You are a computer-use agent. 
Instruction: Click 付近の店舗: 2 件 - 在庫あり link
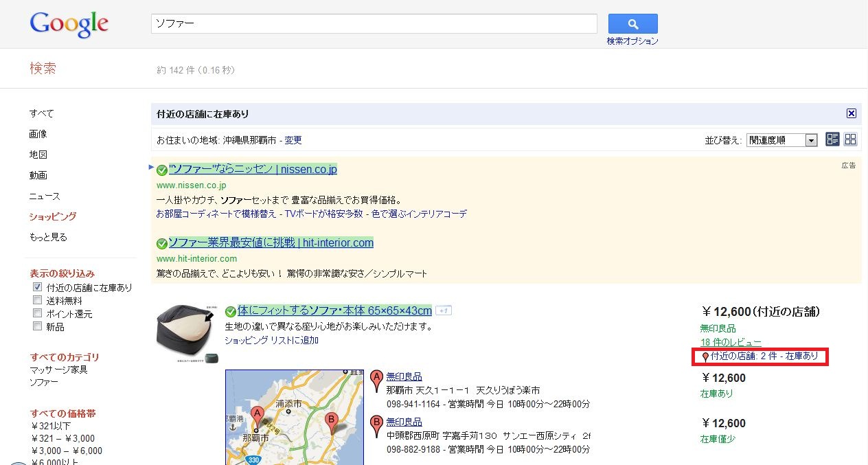[x=764, y=356]
